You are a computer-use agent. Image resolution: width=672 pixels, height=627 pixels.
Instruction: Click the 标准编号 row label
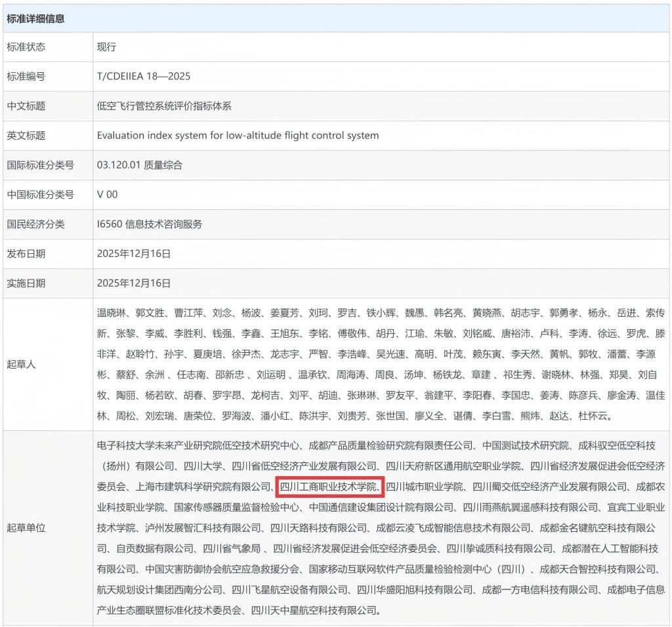[26, 77]
